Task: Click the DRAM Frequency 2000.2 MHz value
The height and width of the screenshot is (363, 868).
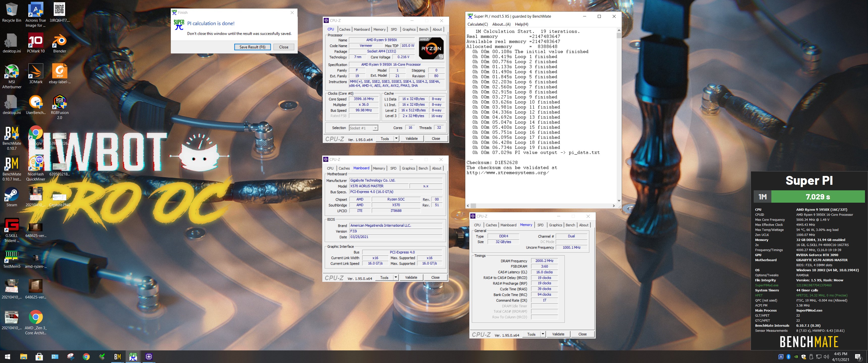Action: click(x=544, y=261)
